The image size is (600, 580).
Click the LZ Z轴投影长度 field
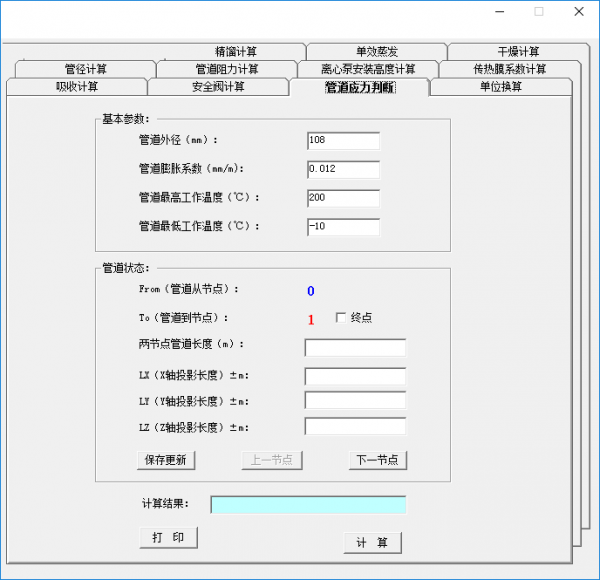tap(355, 426)
